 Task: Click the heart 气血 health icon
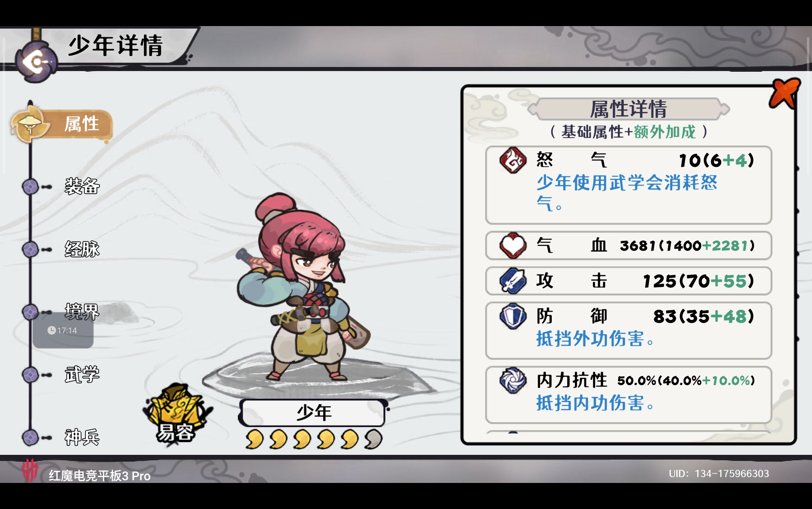point(513,246)
